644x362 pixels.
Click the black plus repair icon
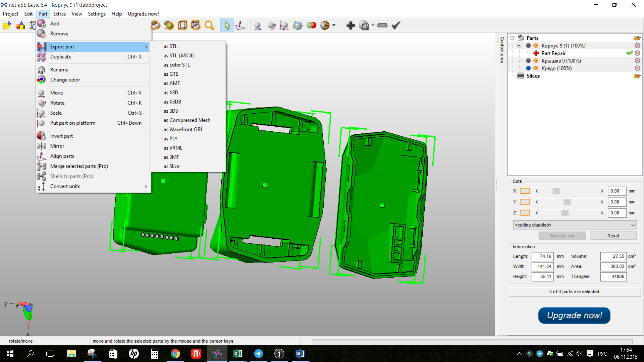click(351, 25)
